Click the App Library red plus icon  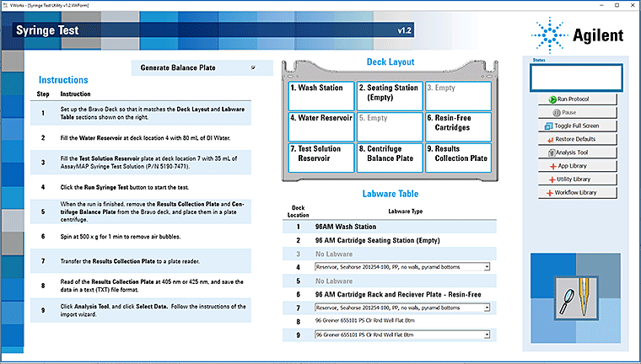pyautogui.click(x=553, y=166)
